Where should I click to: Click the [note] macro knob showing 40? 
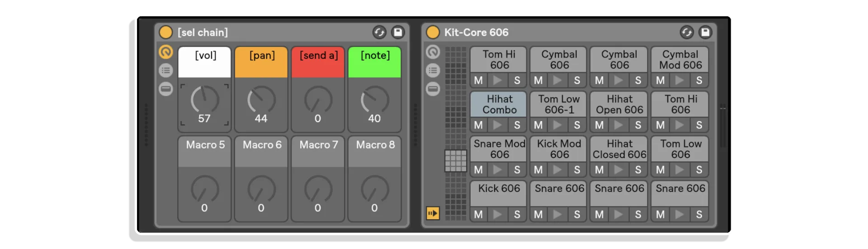pyautogui.click(x=374, y=100)
